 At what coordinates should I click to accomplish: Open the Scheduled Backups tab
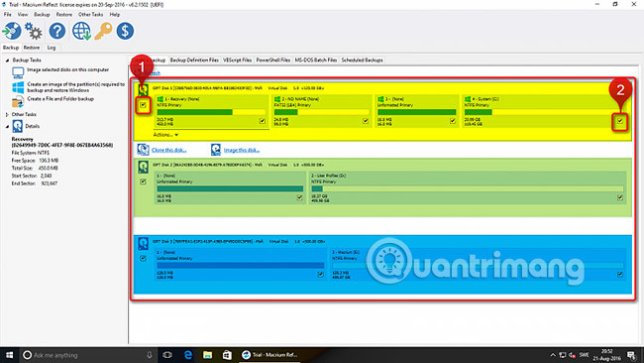pos(362,60)
